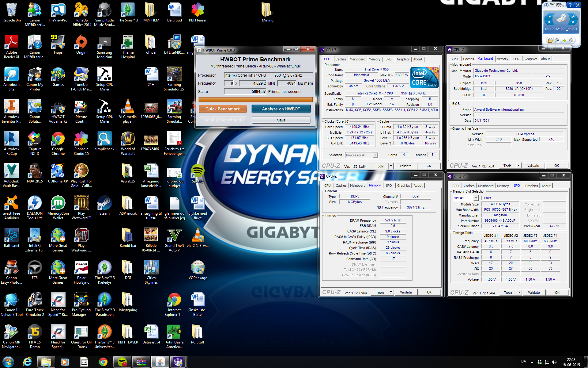Click the Spotify taskbar button
The image size is (588, 368).
tap(122, 362)
